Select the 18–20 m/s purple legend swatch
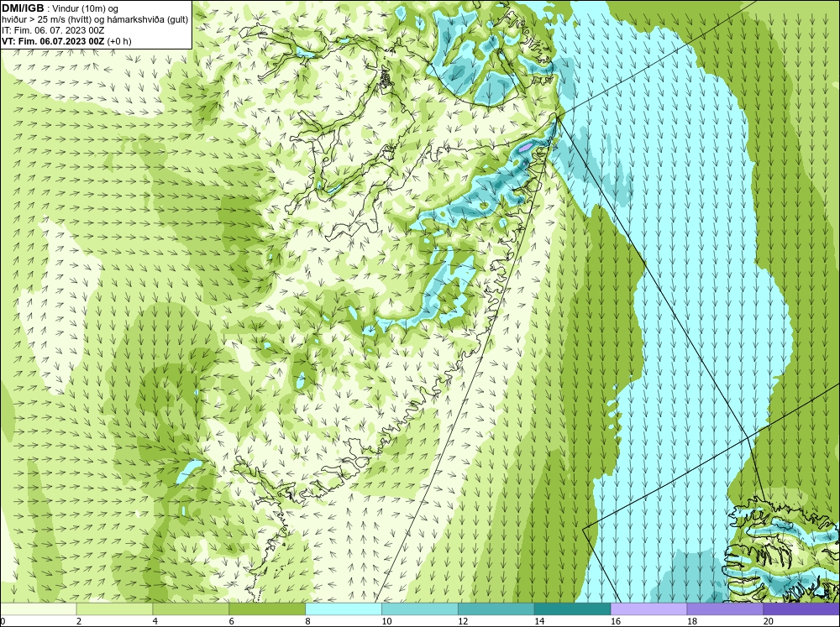The image size is (840, 627). point(725,609)
